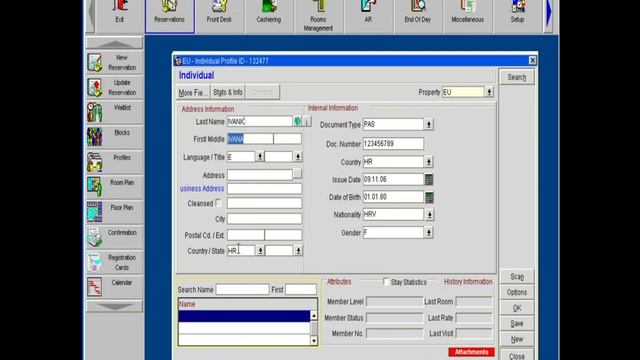
Task: Open the Date of Birth calendar picker
Action: point(429,197)
